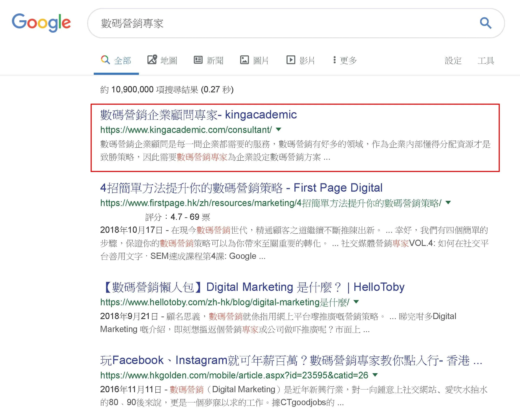Click the three-dot icon beside 更多
Screen dimensions: 520x420
(x=334, y=60)
